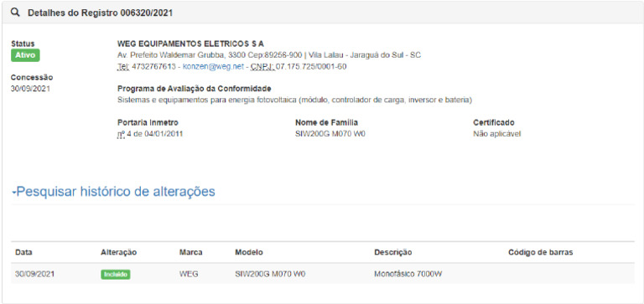Click the Modelo column header
The width and height of the screenshot is (644, 304).
tap(249, 252)
